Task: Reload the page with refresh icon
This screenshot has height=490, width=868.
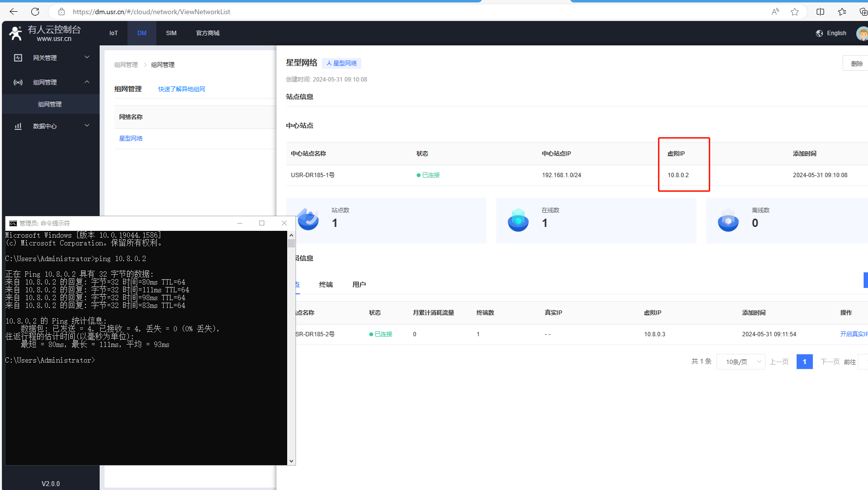Action: (35, 12)
